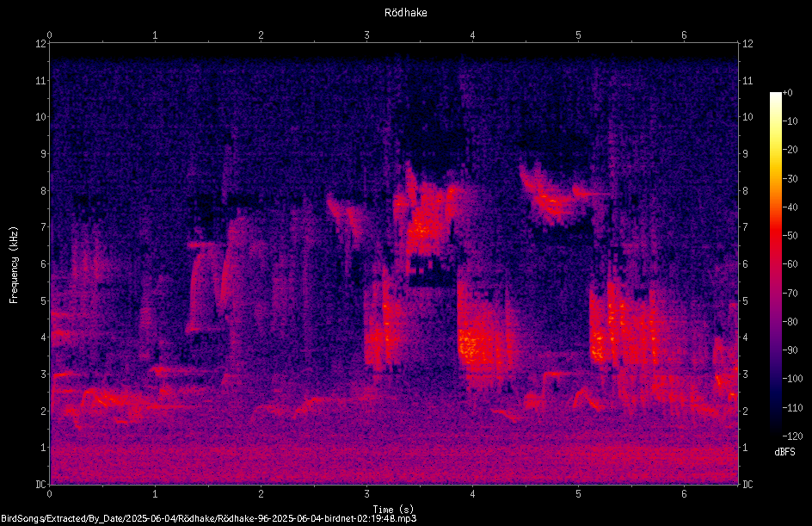Viewport: 812px width, 526px height.
Task: Click the dBFS unit label
Action: pos(784,452)
